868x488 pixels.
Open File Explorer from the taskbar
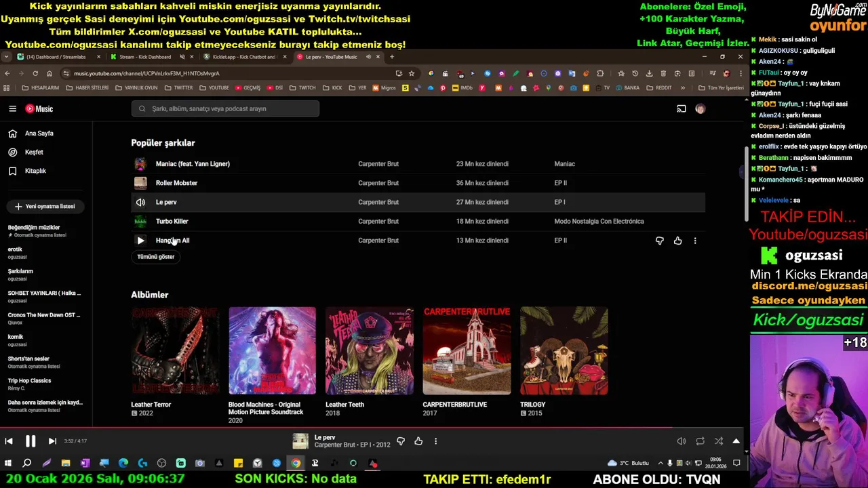(66, 464)
